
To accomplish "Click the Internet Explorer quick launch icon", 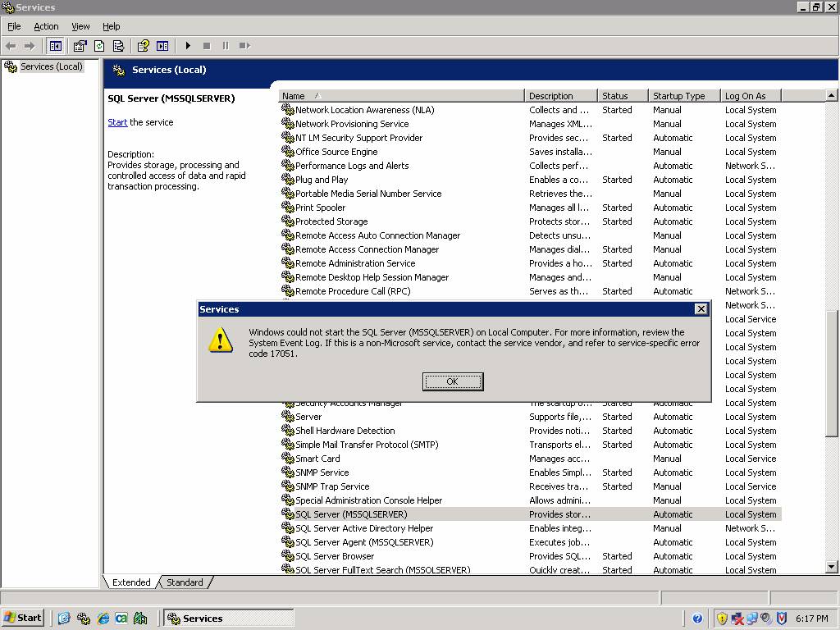I will pyautogui.click(x=103, y=619).
